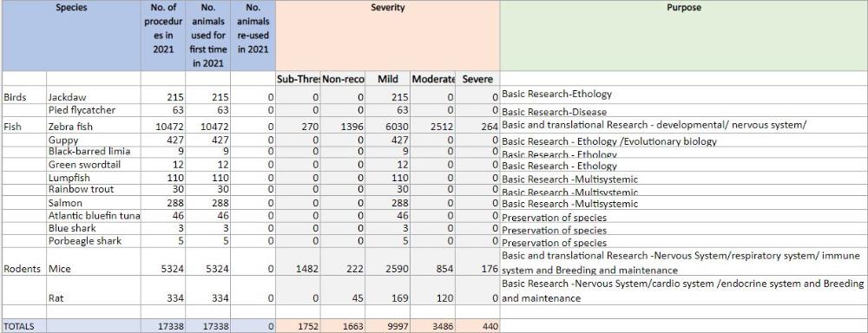Select the Severe subheader cell
868x333 pixels.
pos(477,79)
